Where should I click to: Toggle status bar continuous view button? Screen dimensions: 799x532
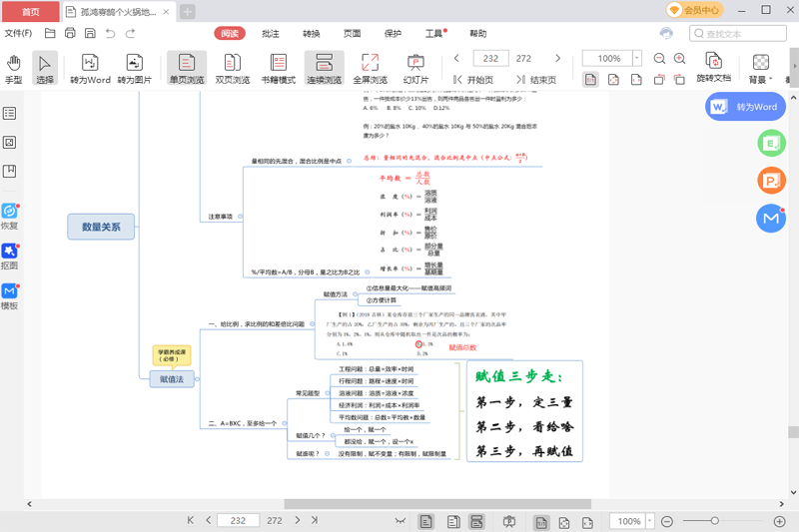(477, 521)
